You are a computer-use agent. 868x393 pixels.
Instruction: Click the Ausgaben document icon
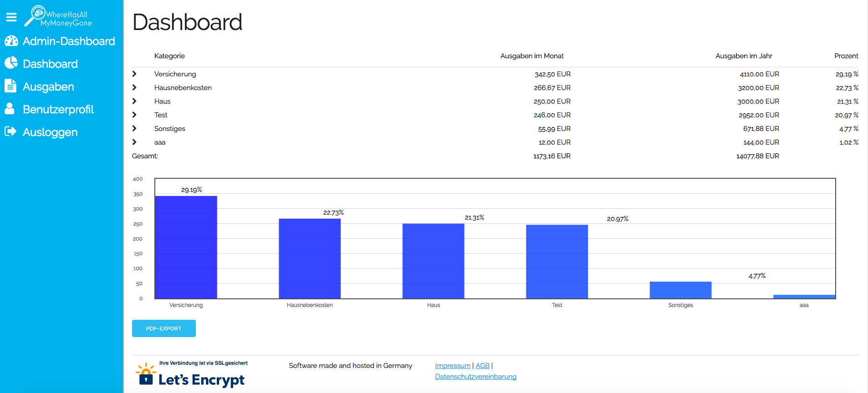pyautogui.click(x=10, y=86)
